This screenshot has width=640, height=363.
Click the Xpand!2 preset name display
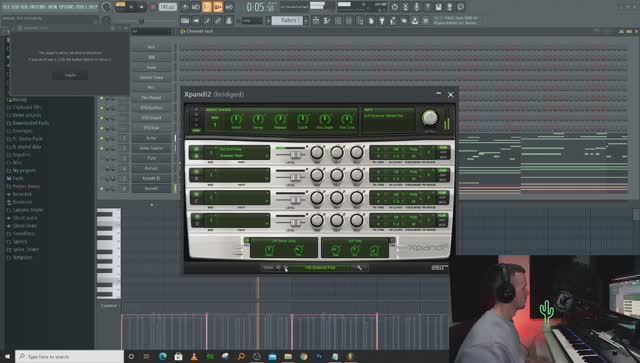coord(320,267)
